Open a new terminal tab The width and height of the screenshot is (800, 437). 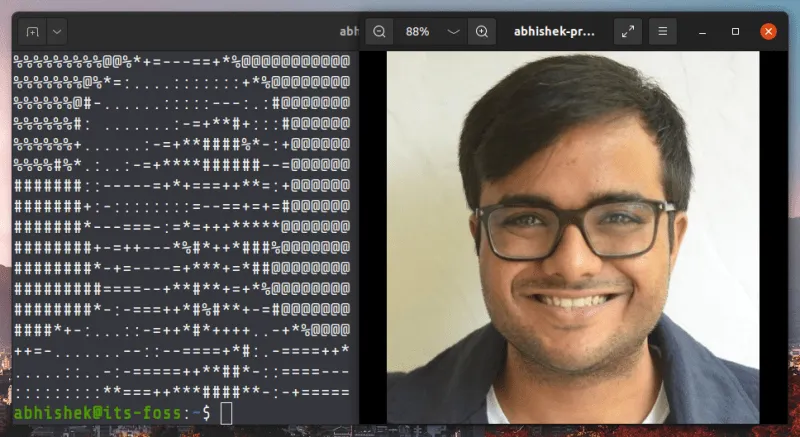(x=33, y=31)
